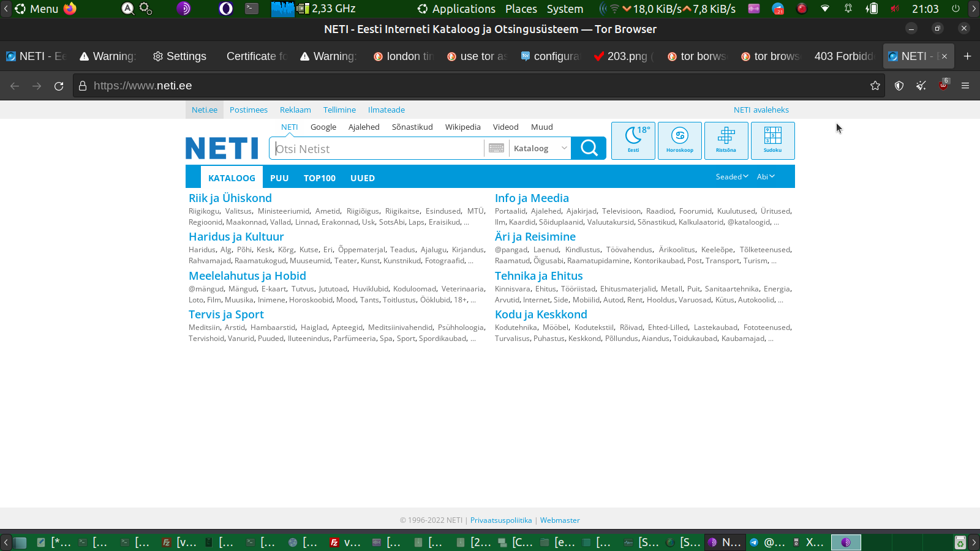Open the Tor shield security level icon
The height and width of the screenshot is (551, 980).
[x=899, y=86]
